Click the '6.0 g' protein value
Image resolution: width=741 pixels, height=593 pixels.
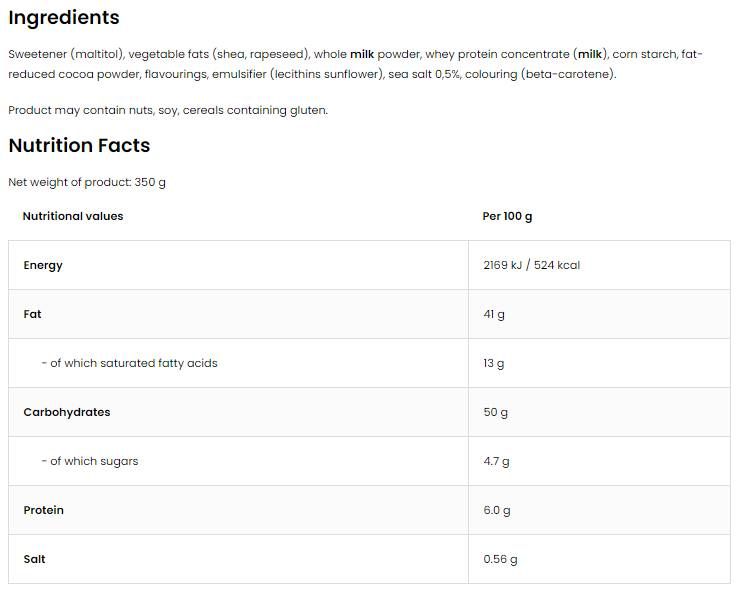pyautogui.click(x=497, y=510)
